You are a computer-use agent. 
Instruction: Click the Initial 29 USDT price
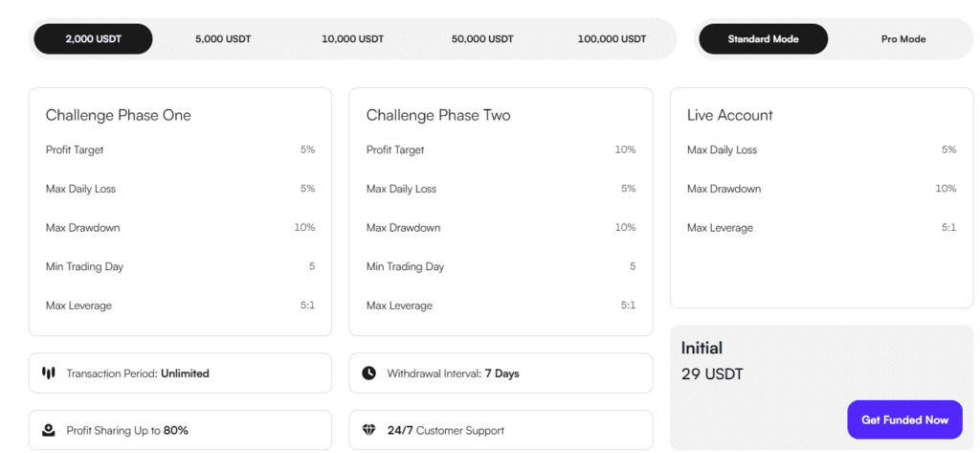712,374
